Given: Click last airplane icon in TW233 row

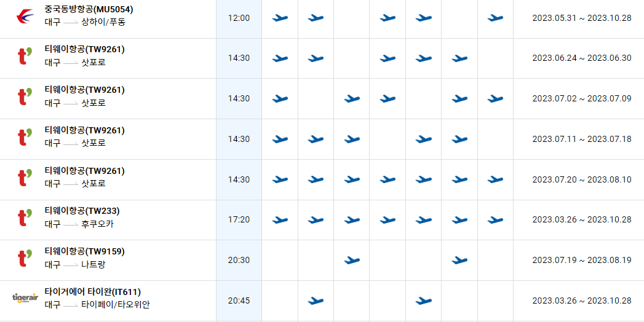Looking at the screenshot, I should (x=495, y=220).
